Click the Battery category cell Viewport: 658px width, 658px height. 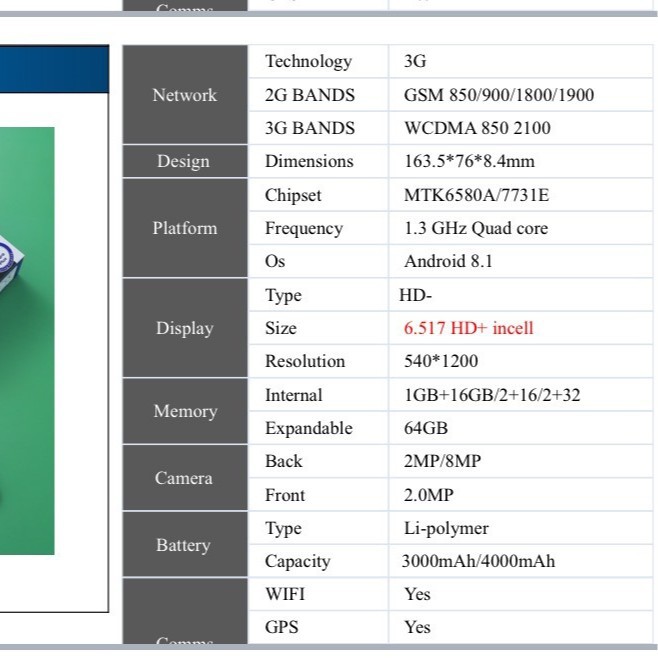pyautogui.click(x=185, y=545)
